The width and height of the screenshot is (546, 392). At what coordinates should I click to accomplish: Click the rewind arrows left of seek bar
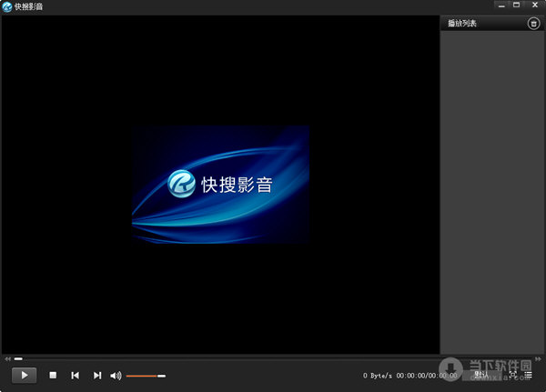tap(7, 359)
